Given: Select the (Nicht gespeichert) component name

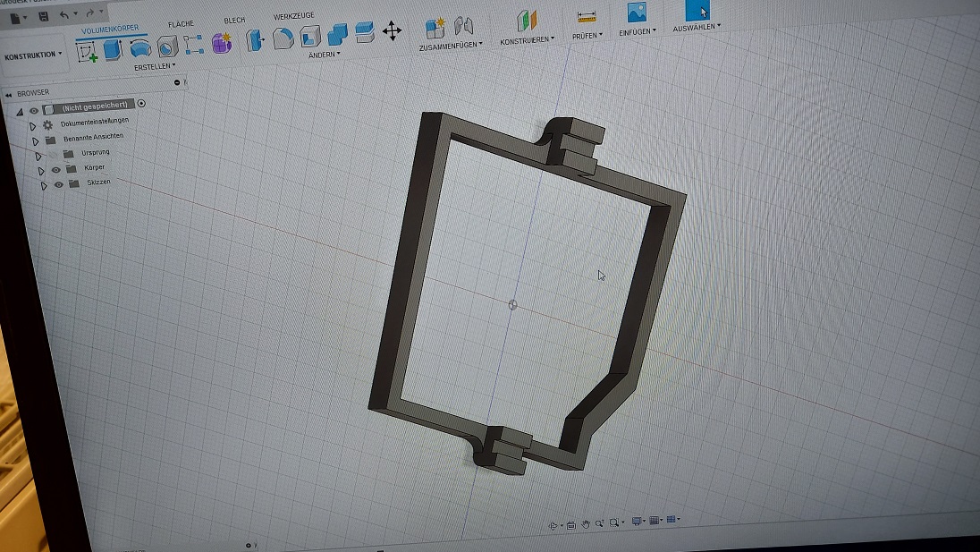Looking at the screenshot, I should pyautogui.click(x=95, y=106).
